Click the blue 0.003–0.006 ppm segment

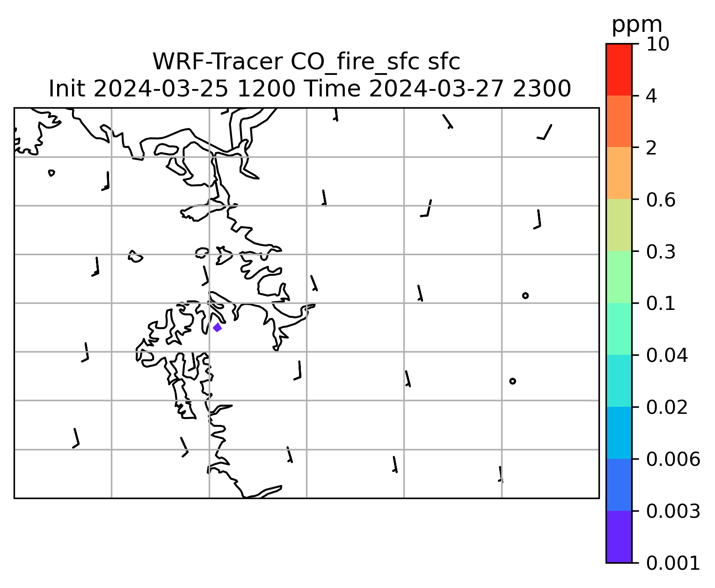(619, 485)
